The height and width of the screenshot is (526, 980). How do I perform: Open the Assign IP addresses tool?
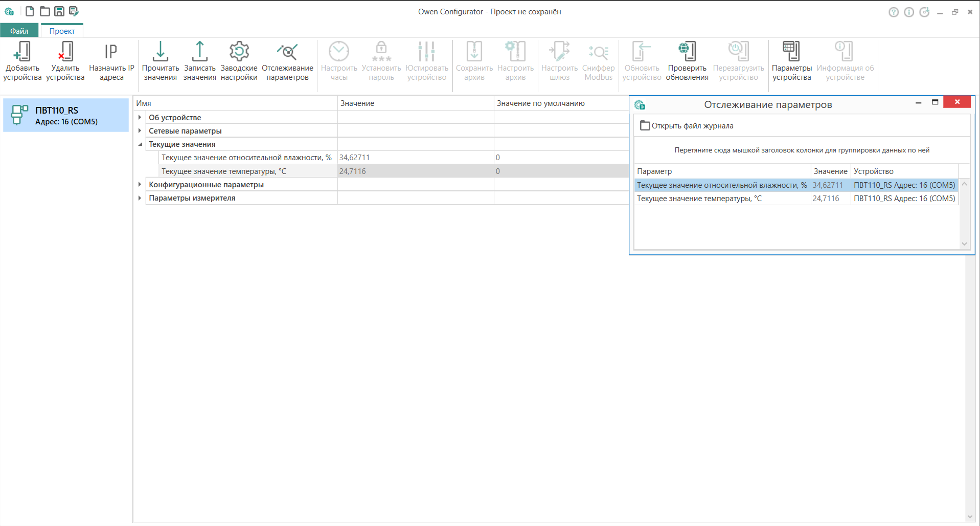tap(111, 52)
